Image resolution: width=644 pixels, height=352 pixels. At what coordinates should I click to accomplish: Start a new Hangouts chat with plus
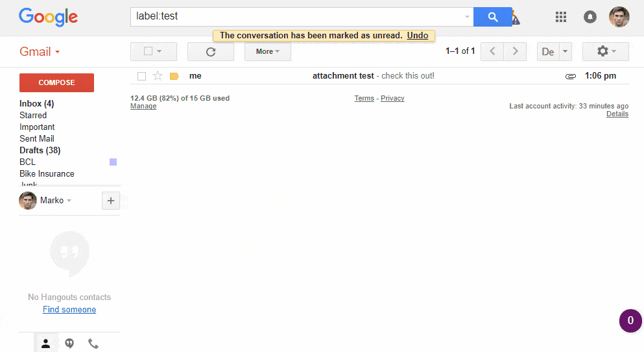click(x=110, y=201)
